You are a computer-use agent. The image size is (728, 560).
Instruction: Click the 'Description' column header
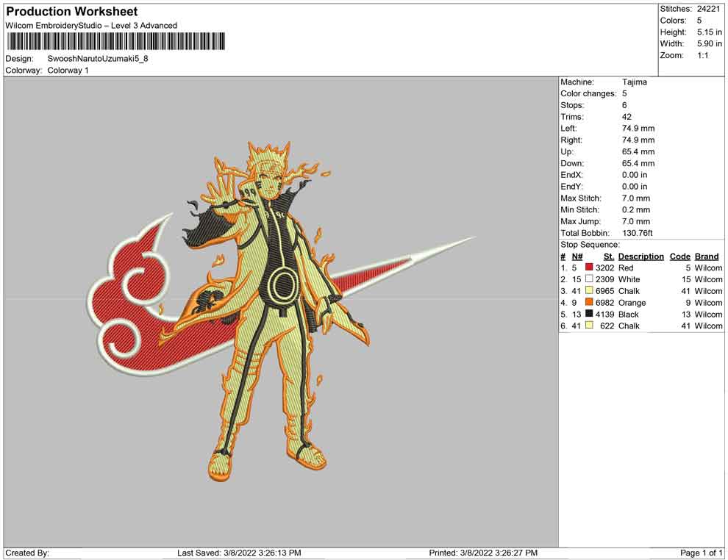pos(640,256)
